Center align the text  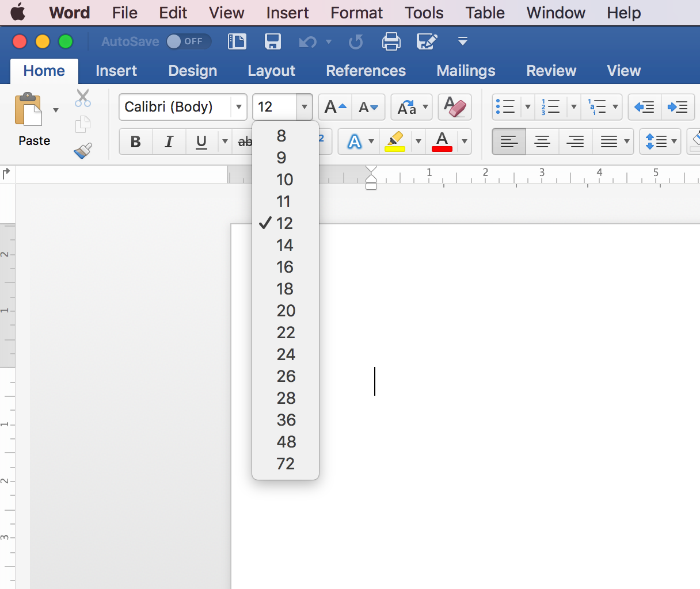(x=542, y=141)
